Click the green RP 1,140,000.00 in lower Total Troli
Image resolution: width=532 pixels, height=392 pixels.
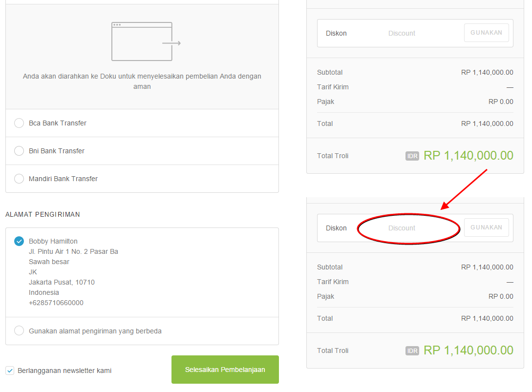coord(468,351)
